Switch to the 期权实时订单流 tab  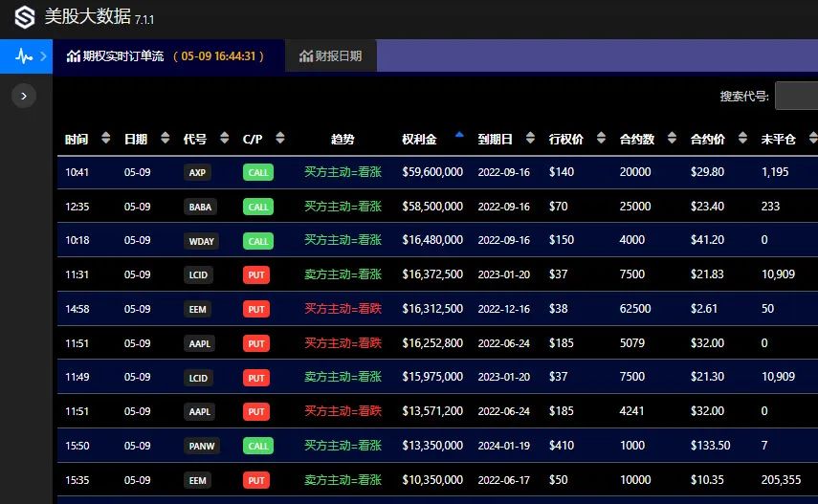coord(166,56)
